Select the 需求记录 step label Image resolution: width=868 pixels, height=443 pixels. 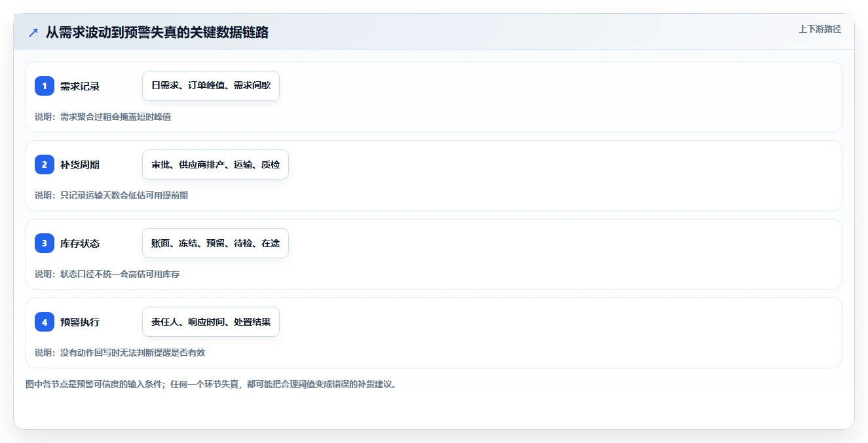coord(80,86)
